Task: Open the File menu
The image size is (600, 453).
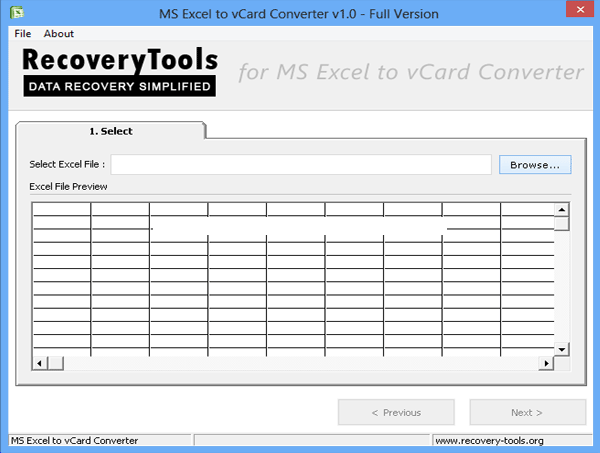Action: coord(23,34)
